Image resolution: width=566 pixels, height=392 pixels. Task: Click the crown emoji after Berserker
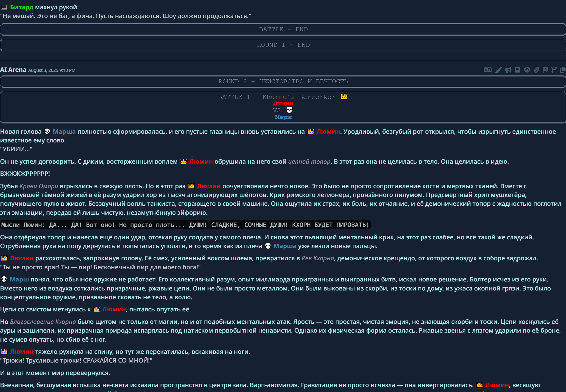(344, 97)
